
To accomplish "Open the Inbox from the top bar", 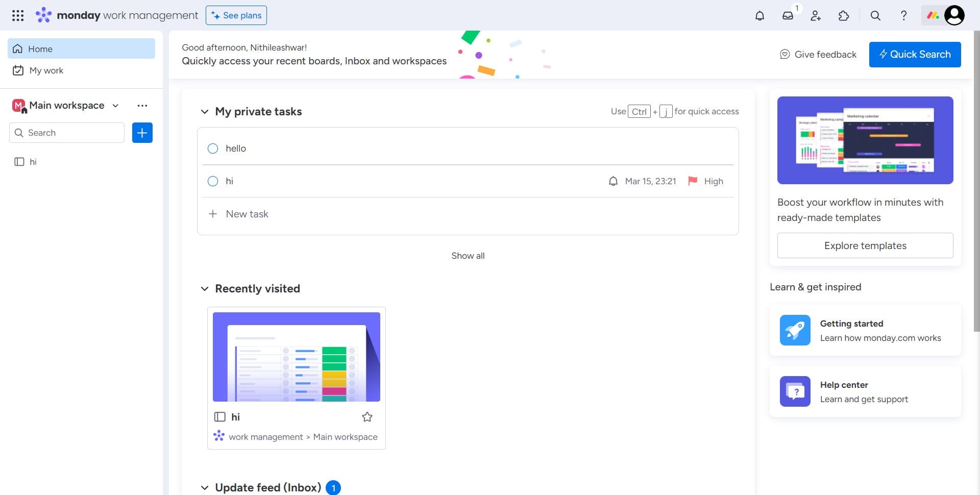I will click(788, 15).
